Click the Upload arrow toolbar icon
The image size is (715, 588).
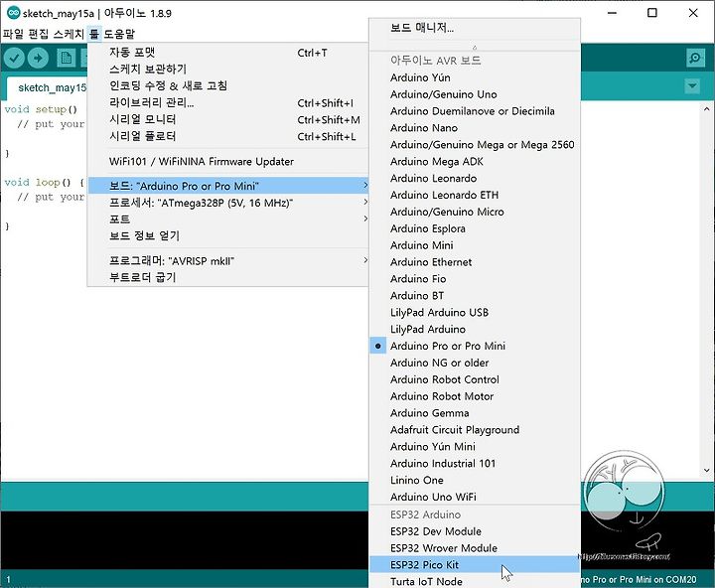pyautogui.click(x=38, y=58)
